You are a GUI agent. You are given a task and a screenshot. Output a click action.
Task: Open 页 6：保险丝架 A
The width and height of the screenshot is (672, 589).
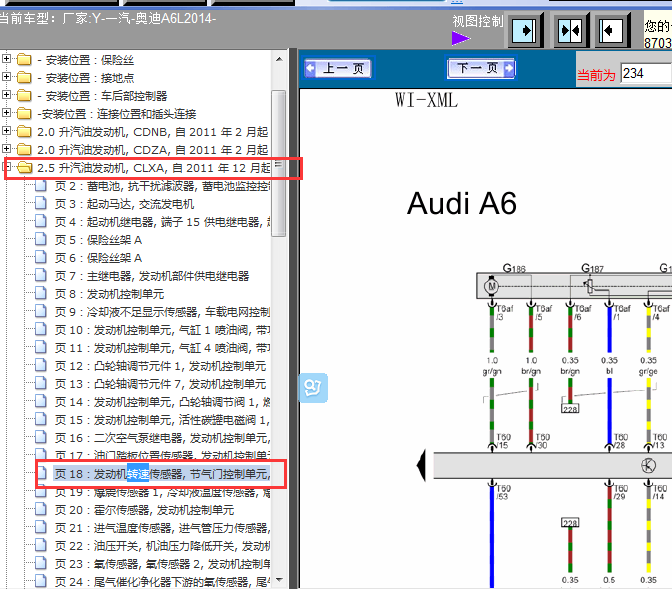click(98, 258)
